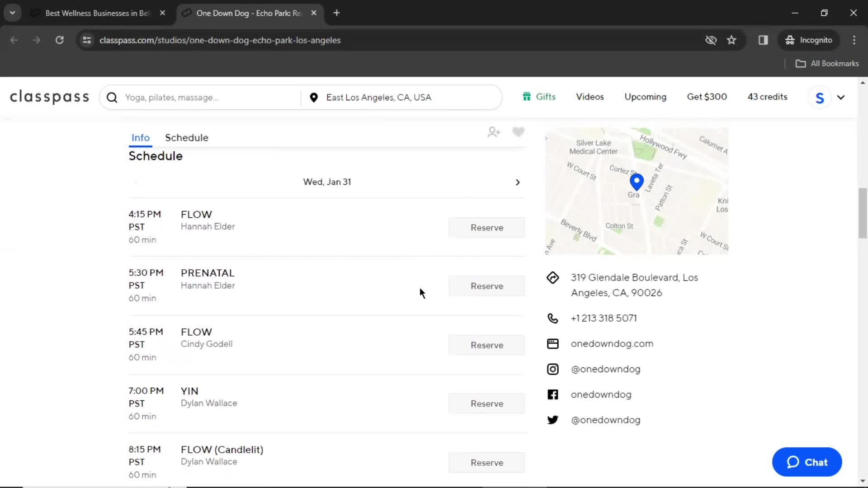View 43 credits balance
The width and height of the screenshot is (868, 488).
[x=768, y=97]
